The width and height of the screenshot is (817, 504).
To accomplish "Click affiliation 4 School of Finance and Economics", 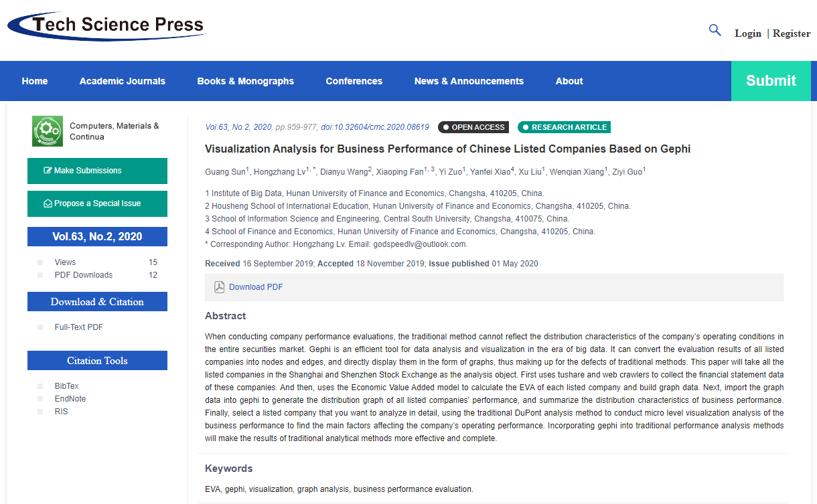I will click(x=400, y=232).
